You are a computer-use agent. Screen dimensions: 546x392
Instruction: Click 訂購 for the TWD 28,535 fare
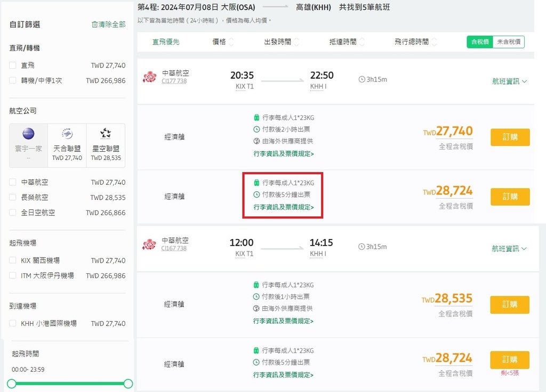(510, 304)
